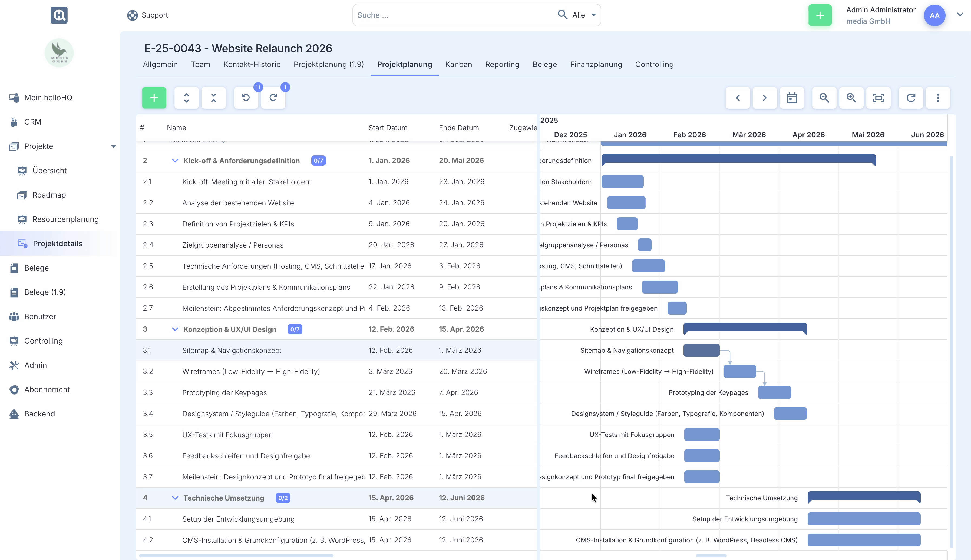Jump to today with the calendar icon

(x=792, y=98)
